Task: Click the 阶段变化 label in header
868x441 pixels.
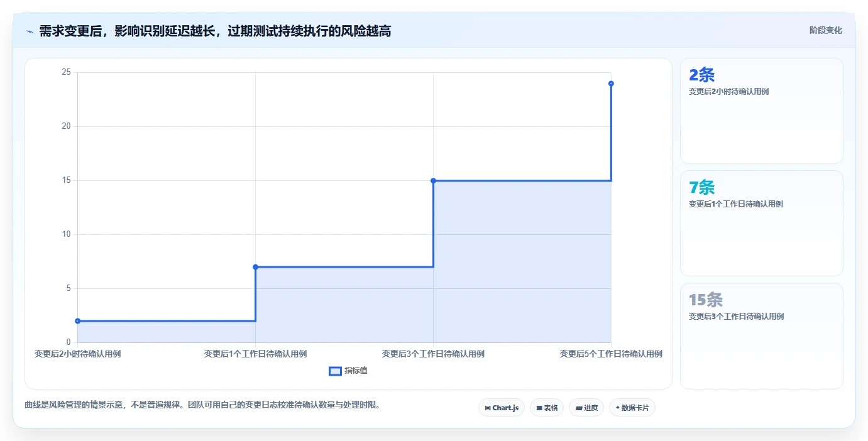Action: 825,30
